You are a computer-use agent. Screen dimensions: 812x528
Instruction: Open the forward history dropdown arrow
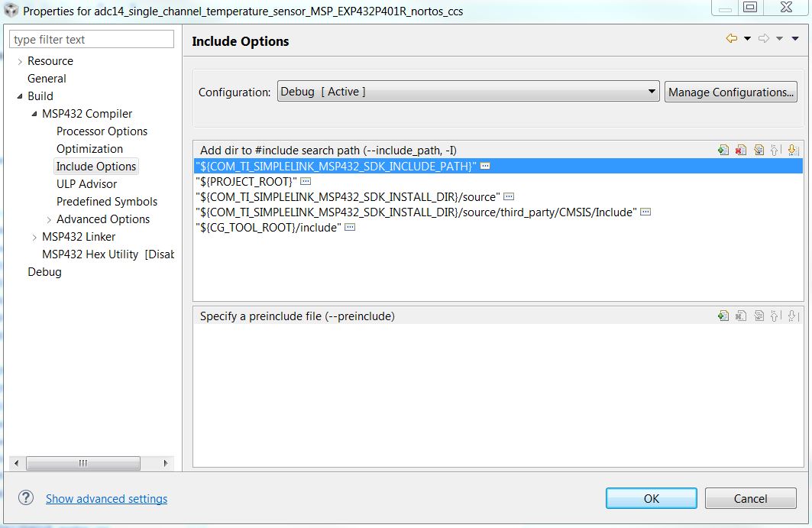[x=779, y=38]
